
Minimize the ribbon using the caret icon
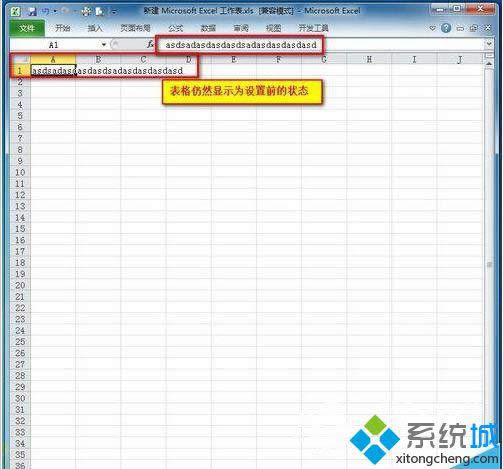coord(432,28)
